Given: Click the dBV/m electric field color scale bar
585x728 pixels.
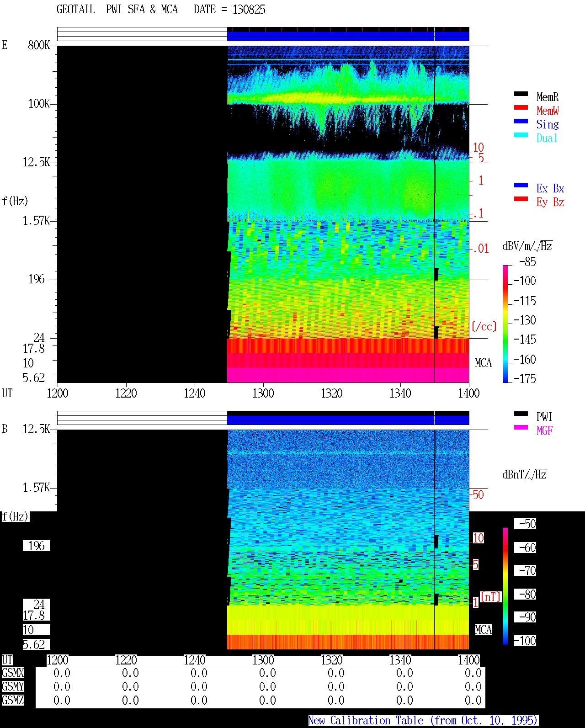Looking at the screenshot, I should pos(505,324).
